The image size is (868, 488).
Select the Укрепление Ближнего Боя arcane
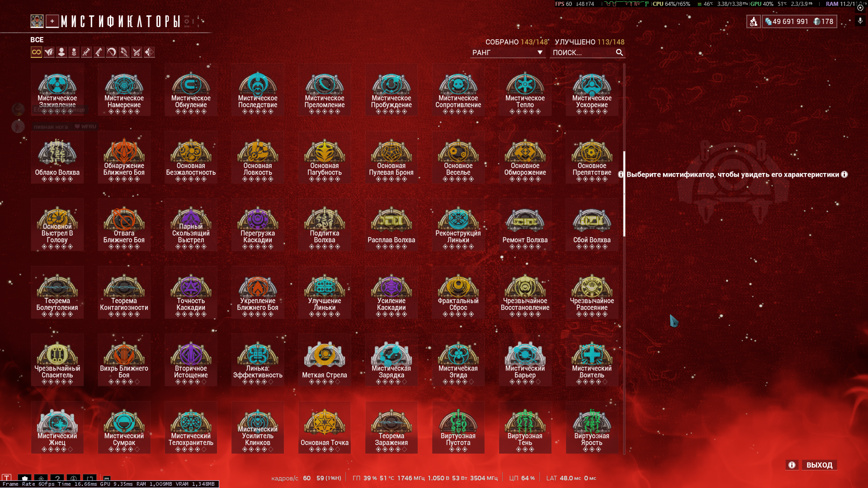pyautogui.click(x=258, y=292)
